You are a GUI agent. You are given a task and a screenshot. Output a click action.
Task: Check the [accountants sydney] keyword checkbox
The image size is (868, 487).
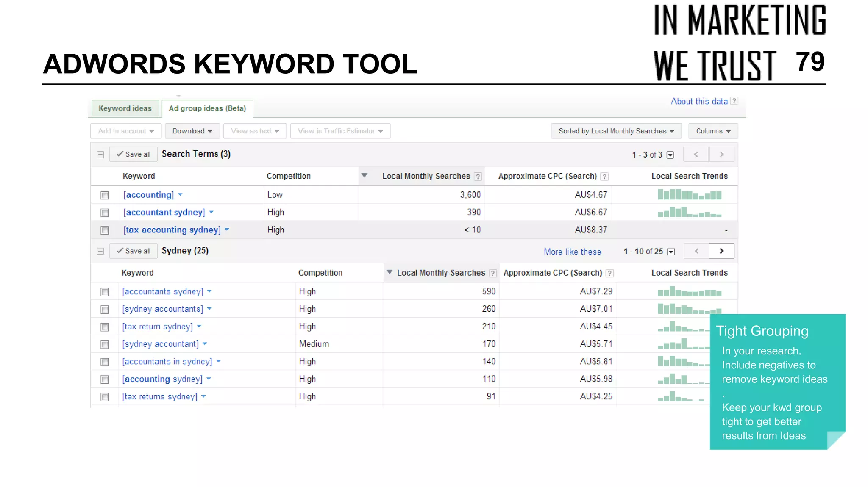coord(105,292)
